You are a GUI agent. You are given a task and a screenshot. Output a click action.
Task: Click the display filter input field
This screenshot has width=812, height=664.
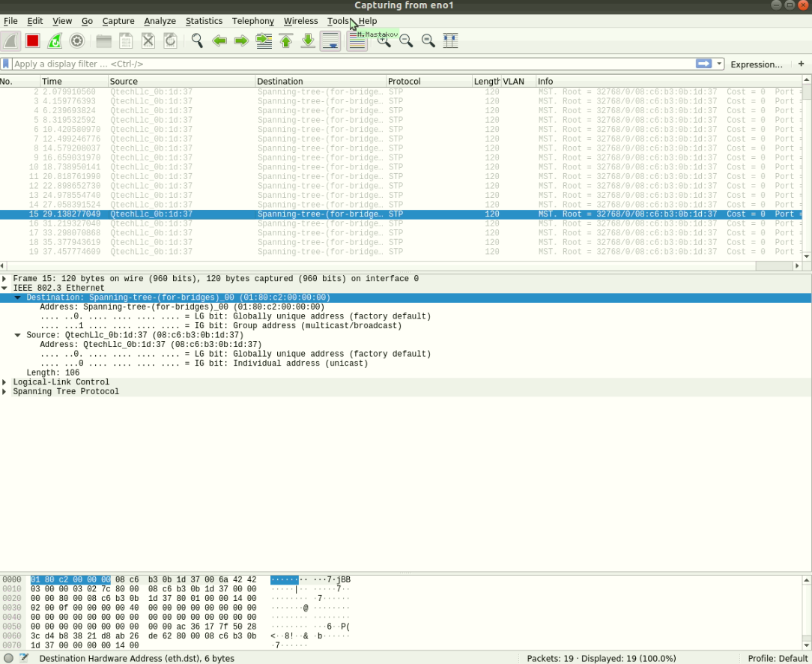[x=352, y=64]
